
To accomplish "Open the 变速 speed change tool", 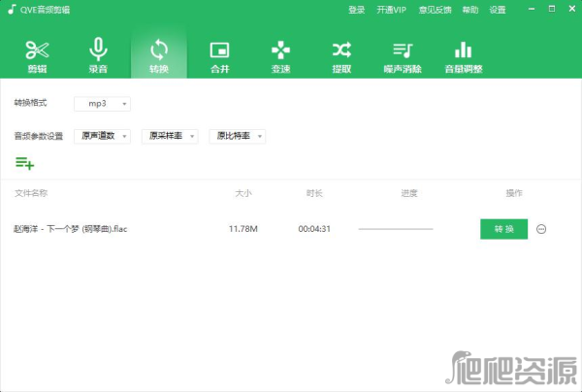I will 280,56.
